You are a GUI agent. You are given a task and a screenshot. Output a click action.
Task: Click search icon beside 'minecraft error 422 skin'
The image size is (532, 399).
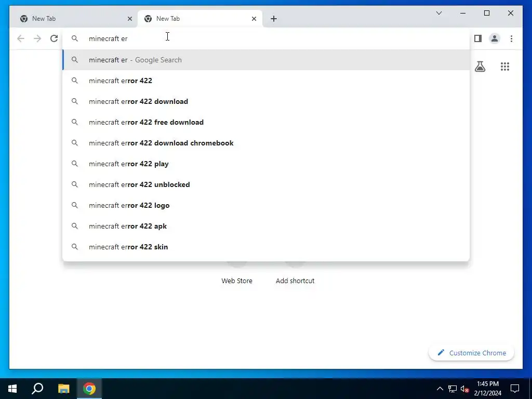pos(75,247)
